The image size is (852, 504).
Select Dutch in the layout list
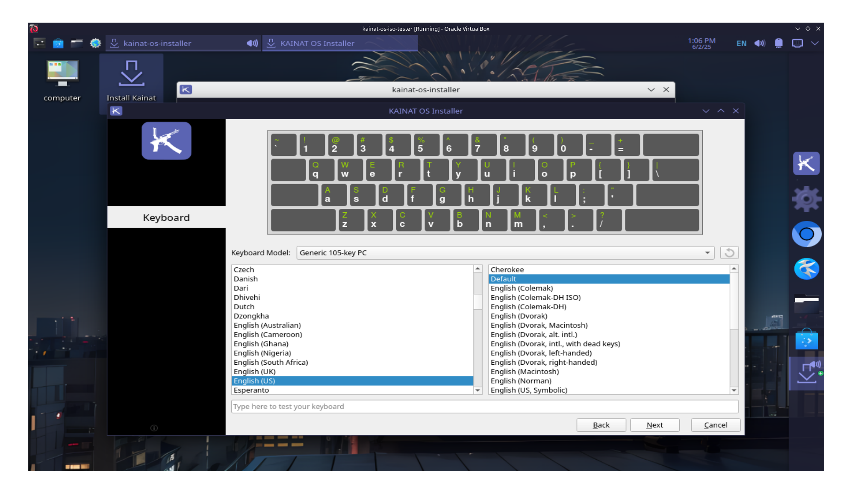click(352, 307)
